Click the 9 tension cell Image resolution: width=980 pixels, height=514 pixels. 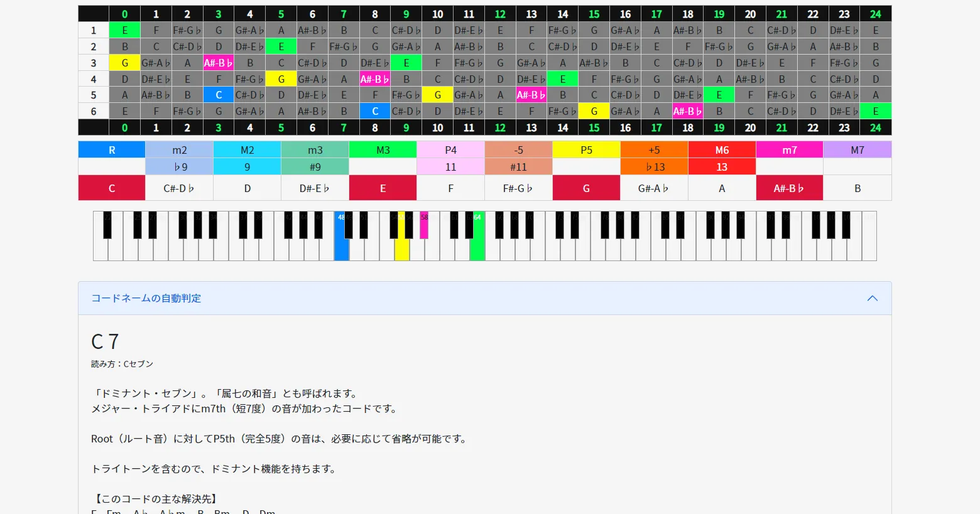click(x=248, y=167)
